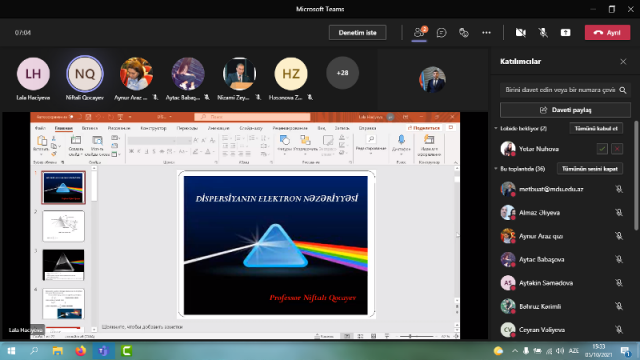Image resolution: width=640 pixels, height=360 pixels.
Task: Select slide 3 thumbnail in PowerPoint
Action: 63,265
